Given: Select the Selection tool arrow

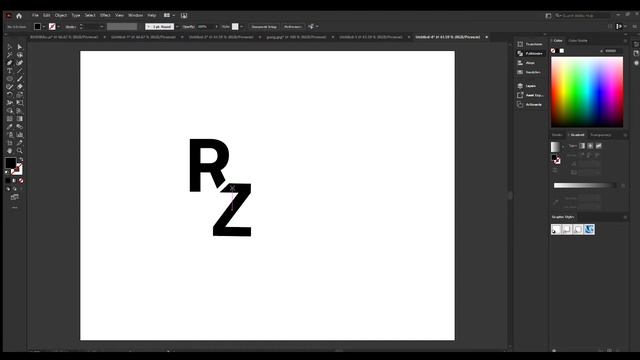Looking at the screenshot, I should (x=10, y=47).
